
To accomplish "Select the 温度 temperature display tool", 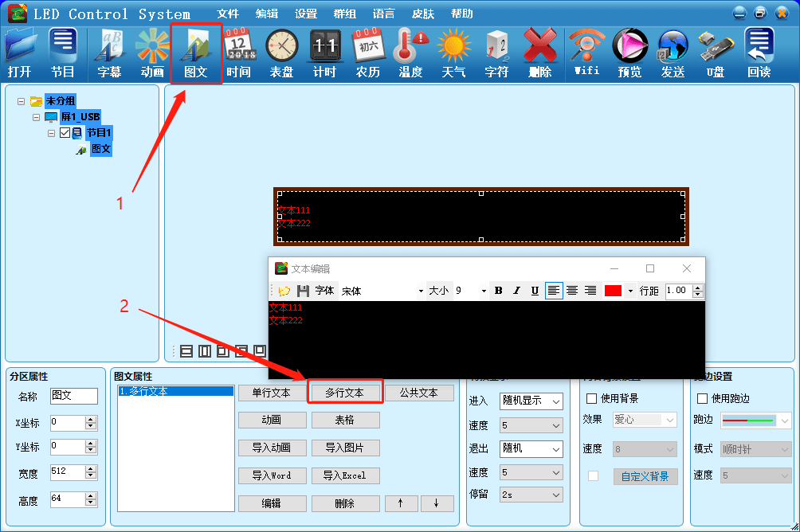I will (410, 52).
